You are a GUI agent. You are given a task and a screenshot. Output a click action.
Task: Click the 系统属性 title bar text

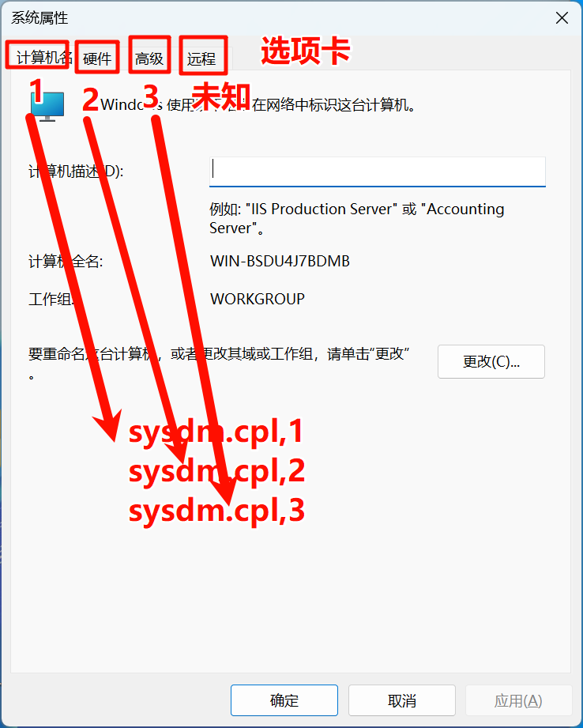39,18
